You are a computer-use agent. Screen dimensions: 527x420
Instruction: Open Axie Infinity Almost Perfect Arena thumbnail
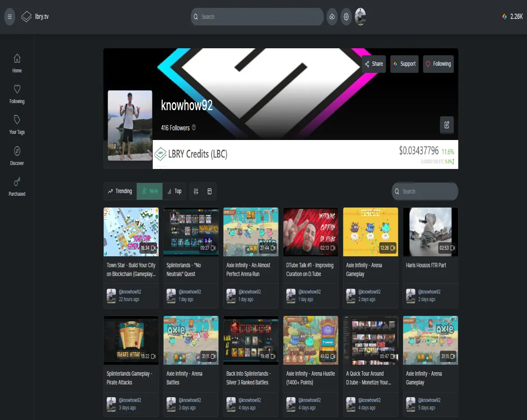coord(251,232)
